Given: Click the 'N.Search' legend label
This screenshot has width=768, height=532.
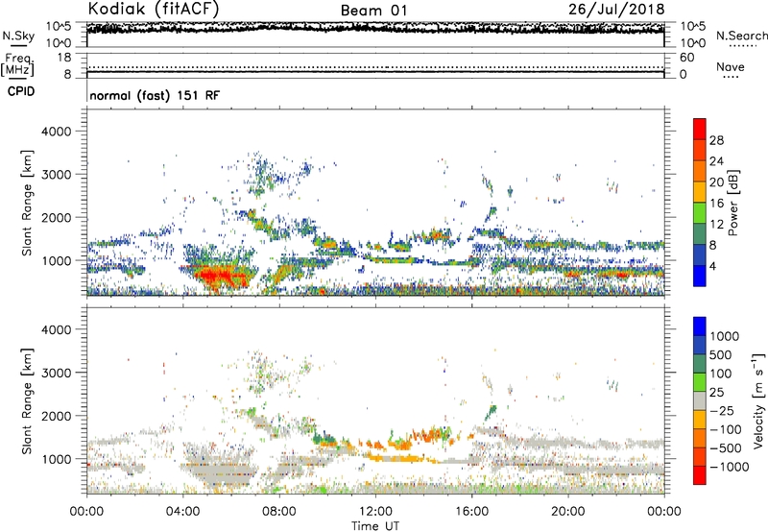Looking at the screenshot, I should coord(742,36).
